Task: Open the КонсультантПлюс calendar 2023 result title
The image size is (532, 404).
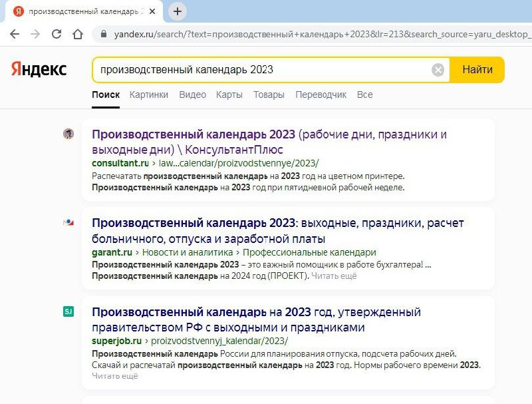Action: (269, 142)
